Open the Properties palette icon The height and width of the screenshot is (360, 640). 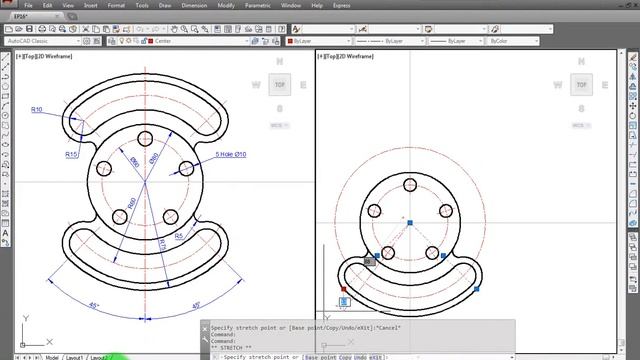pos(218,29)
